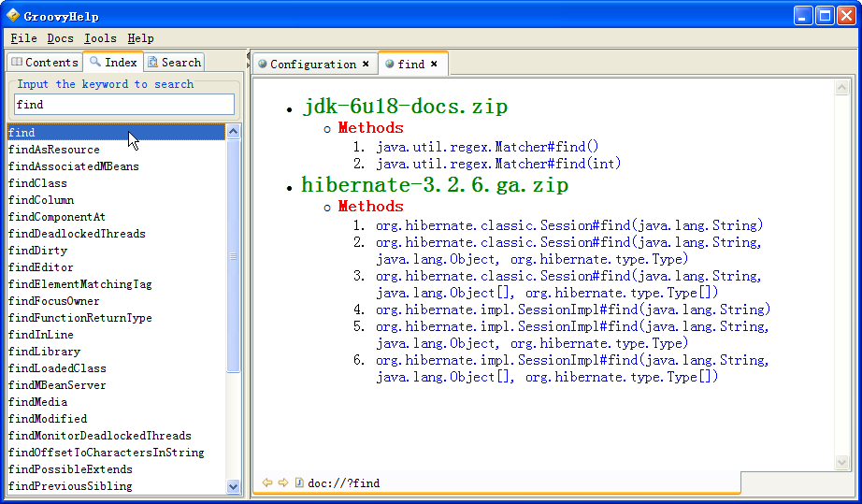Close the find tab
The image size is (862, 504).
(434, 65)
